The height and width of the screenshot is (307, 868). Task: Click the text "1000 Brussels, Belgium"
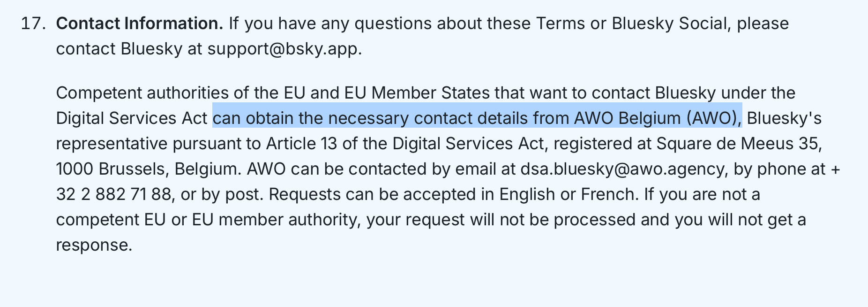click(x=147, y=169)
